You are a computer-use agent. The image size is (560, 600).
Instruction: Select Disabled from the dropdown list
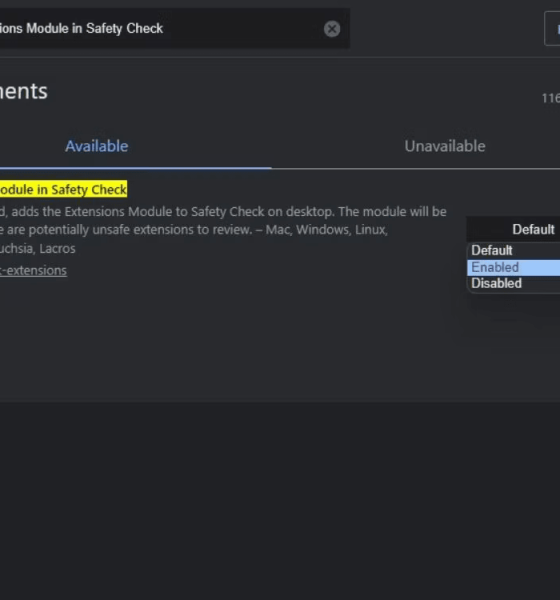click(x=513, y=284)
